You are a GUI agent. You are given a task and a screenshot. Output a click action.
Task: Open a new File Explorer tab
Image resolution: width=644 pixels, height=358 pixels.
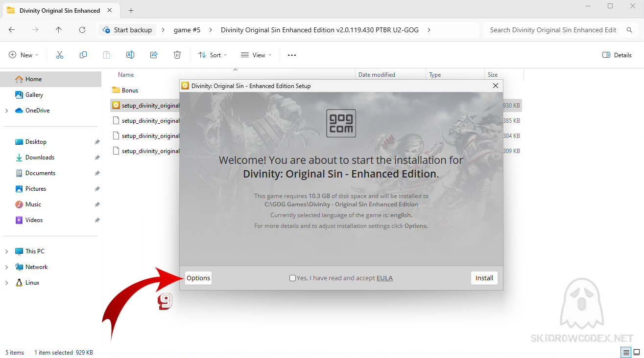pyautogui.click(x=131, y=10)
